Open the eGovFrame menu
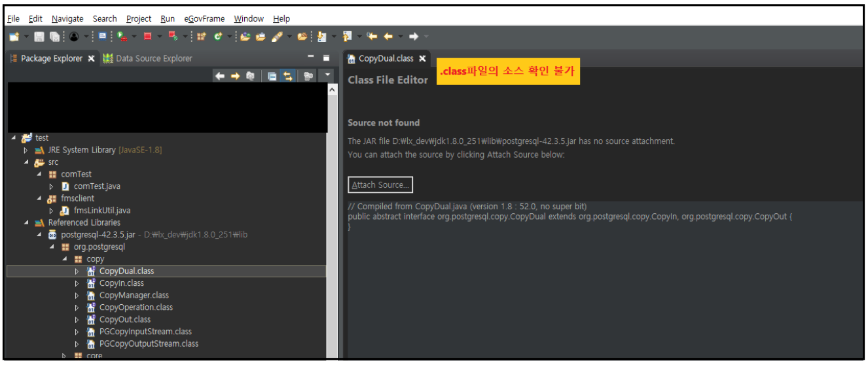Screen dimensions: 868x365 (205, 18)
